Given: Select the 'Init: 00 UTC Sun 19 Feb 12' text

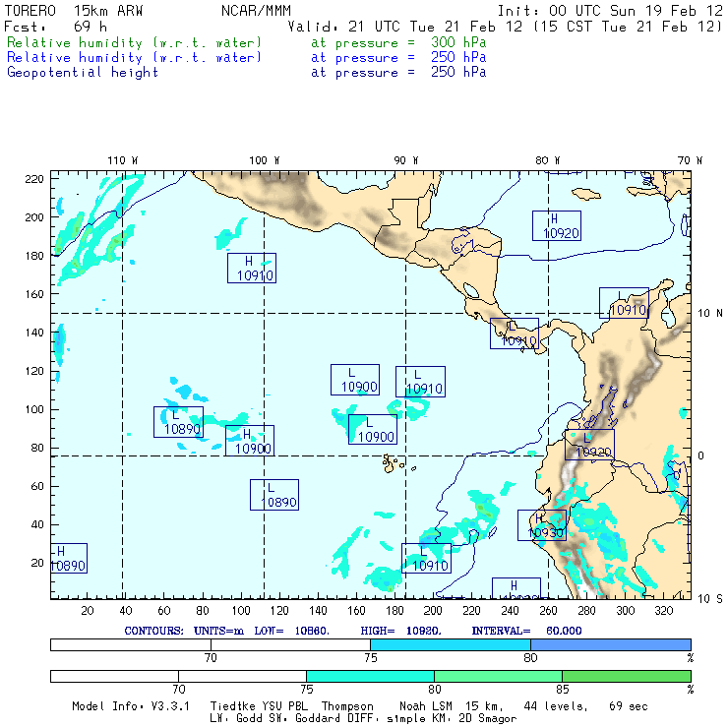Looking at the screenshot, I should (610, 11).
